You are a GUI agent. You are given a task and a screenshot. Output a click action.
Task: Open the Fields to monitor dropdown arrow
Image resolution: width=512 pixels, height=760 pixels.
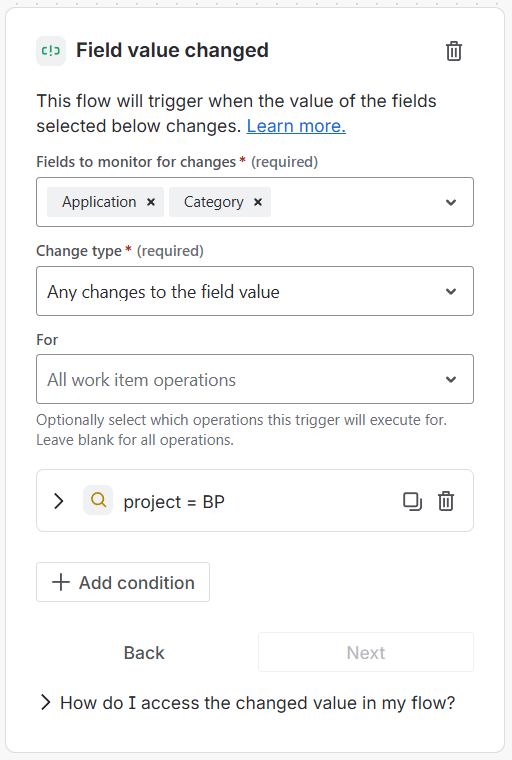[451, 202]
